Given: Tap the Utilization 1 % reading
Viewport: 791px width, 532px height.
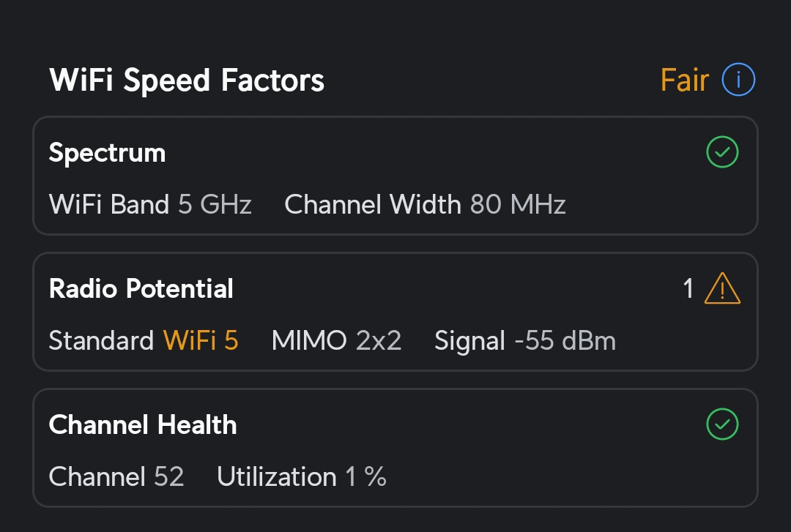Looking at the screenshot, I should (x=365, y=476).
